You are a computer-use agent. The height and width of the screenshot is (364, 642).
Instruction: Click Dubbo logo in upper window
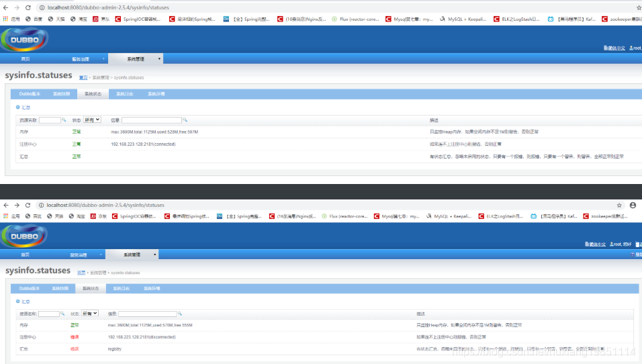25,40
